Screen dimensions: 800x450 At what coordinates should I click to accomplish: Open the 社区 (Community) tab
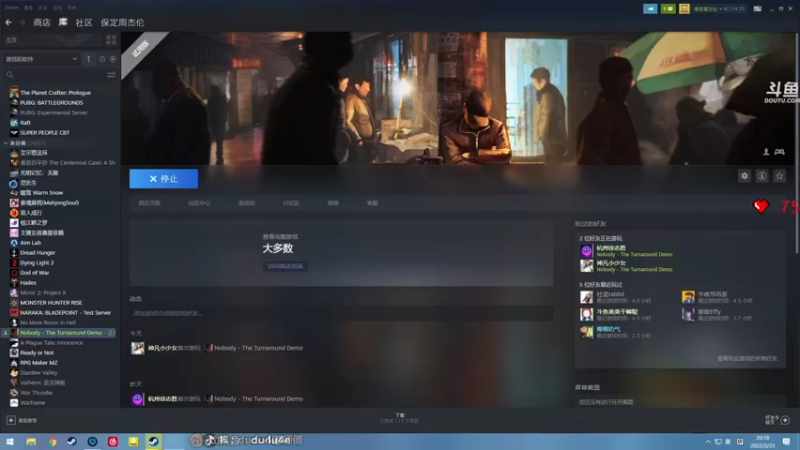84,22
